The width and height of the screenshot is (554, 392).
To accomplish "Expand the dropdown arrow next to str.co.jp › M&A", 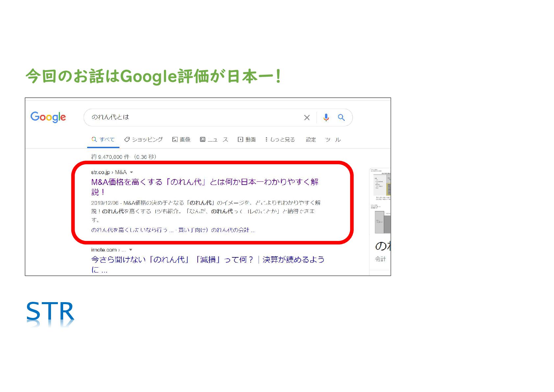I will (132, 172).
